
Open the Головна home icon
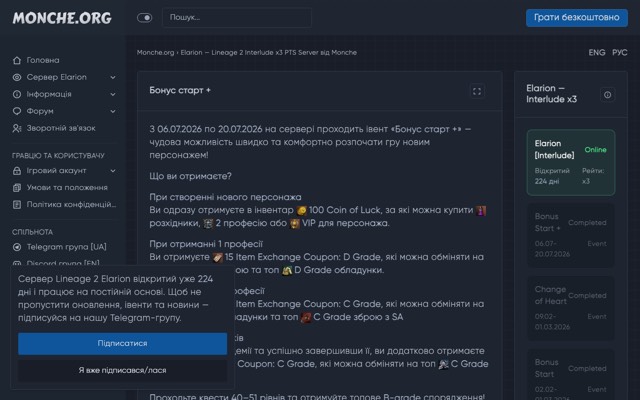[x=17, y=60]
